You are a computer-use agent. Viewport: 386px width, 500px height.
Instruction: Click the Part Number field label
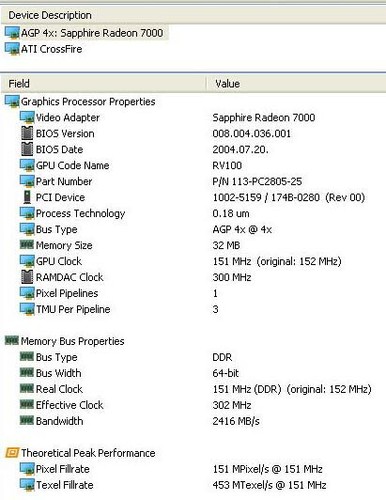(64, 181)
